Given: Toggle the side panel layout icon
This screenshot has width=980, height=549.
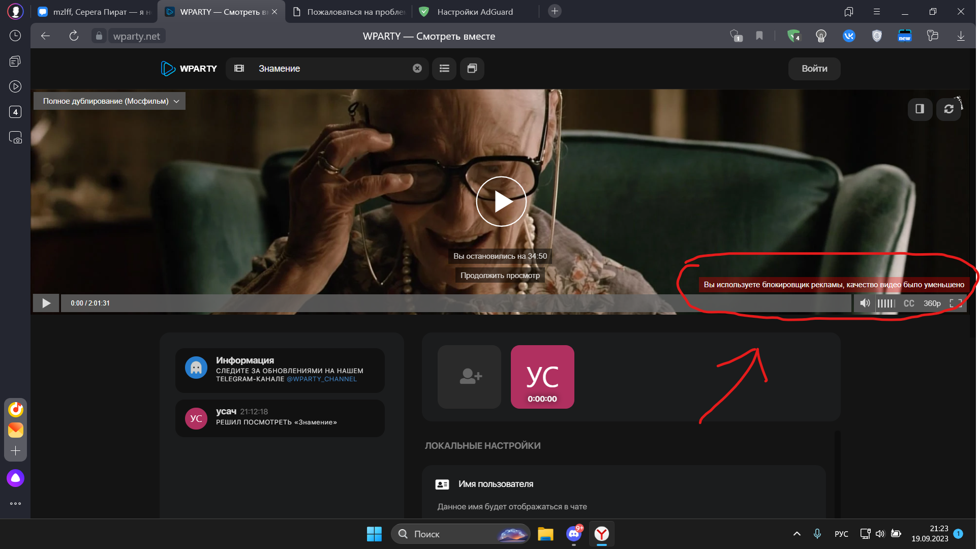Looking at the screenshot, I should [x=920, y=109].
